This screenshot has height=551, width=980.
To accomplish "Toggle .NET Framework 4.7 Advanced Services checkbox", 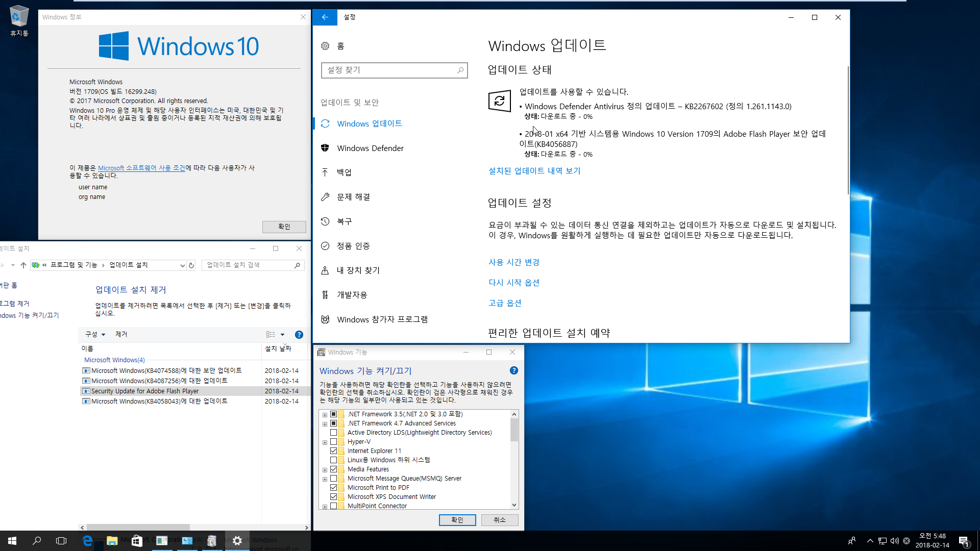I will [x=333, y=423].
